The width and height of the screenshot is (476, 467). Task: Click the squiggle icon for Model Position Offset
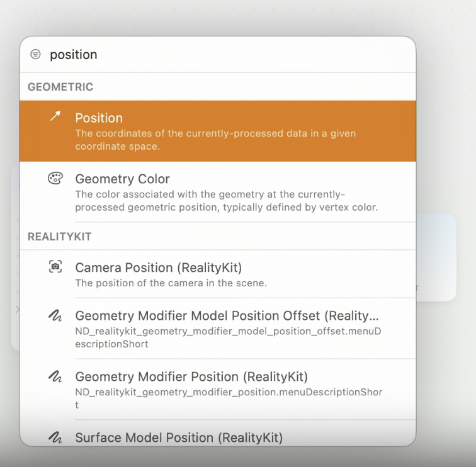tap(55, 315)
